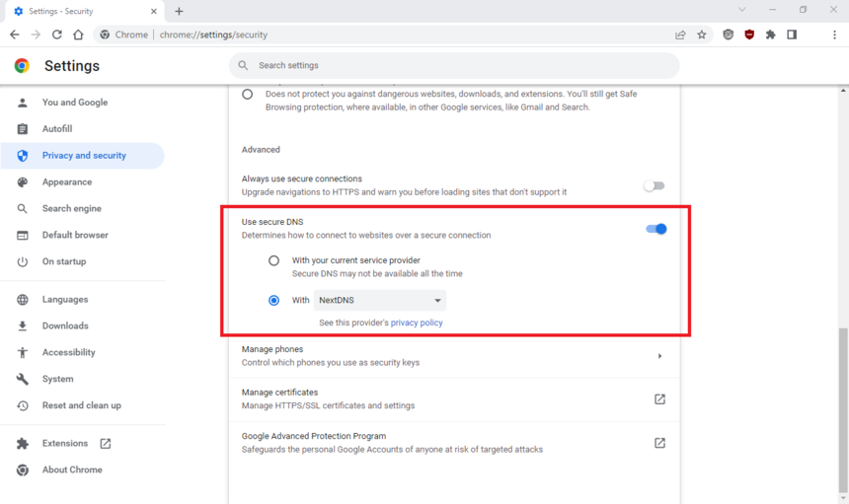Screen dimensions: 849x504
Task: Open the Extensions puzzle piece menu
Action: pos(770,35)
